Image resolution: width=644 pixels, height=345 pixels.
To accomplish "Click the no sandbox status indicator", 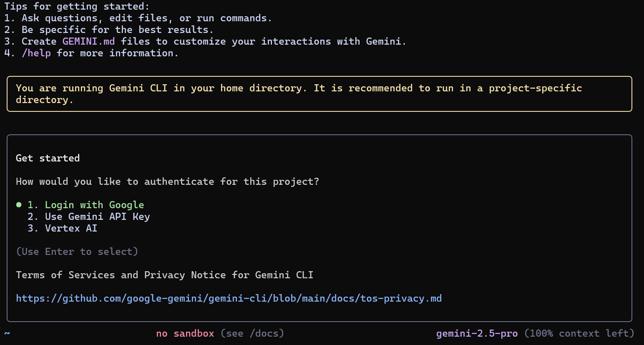I will coord(185,334).
